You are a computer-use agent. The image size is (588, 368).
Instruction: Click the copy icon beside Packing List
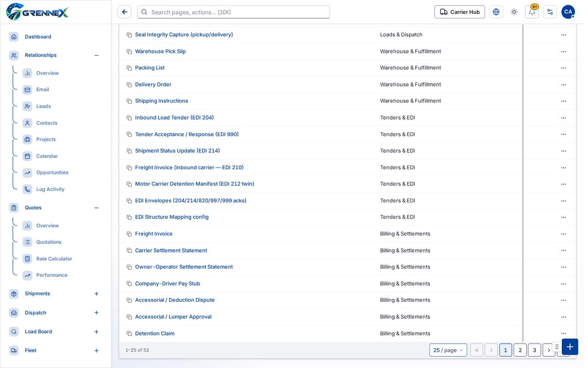129,68
